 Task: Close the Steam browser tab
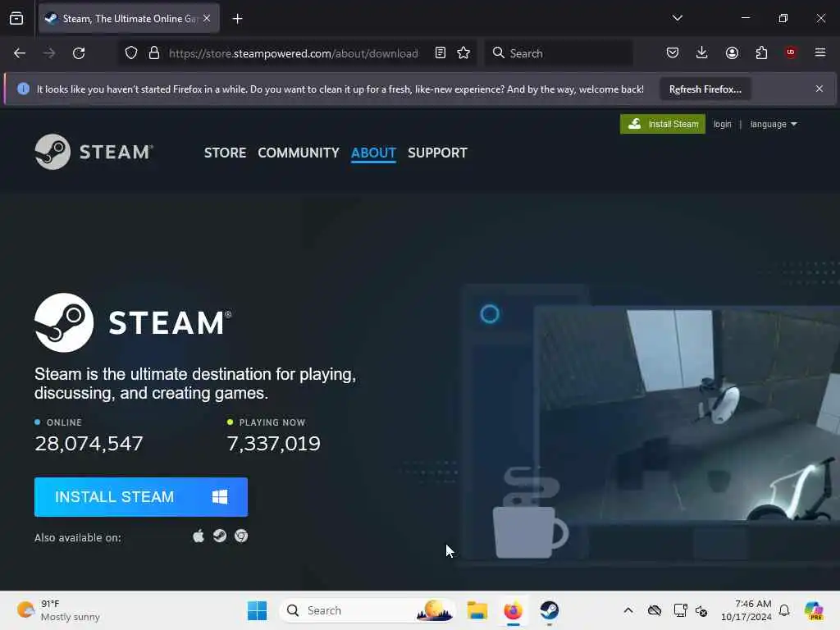207,19
